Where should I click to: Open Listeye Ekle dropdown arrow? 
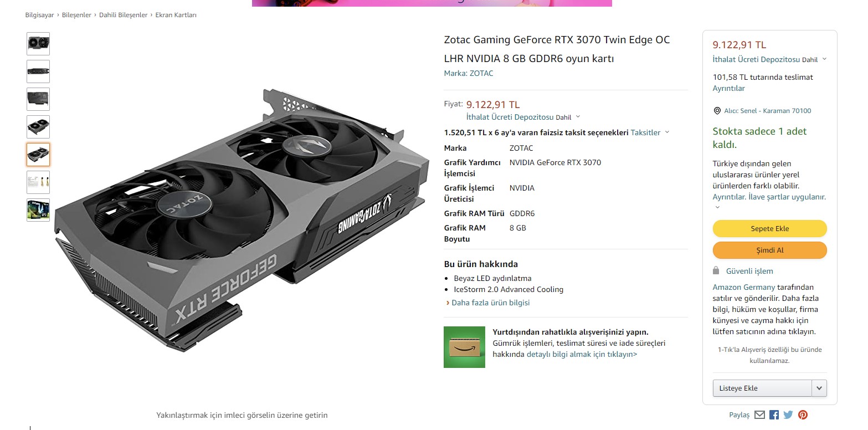[819, 388]
